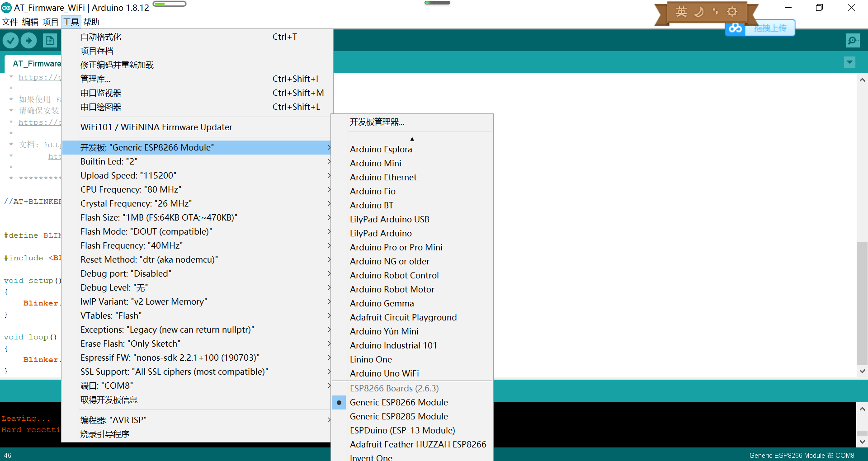Click the cloud upload icon near 拖拽上传

735,28
